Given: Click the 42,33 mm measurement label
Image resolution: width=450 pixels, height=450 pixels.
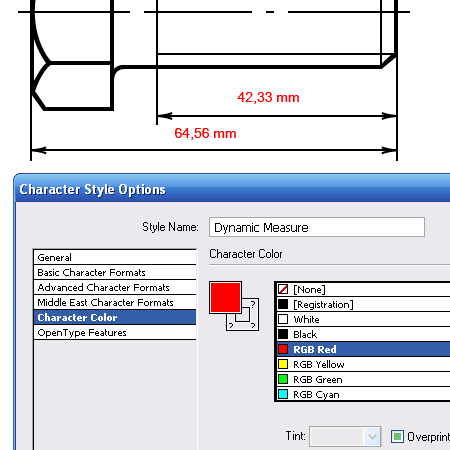Looking at the screenshot, I should 268,97.
